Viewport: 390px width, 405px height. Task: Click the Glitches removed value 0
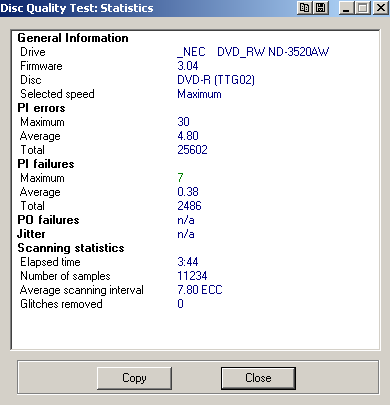pos(180,304)
